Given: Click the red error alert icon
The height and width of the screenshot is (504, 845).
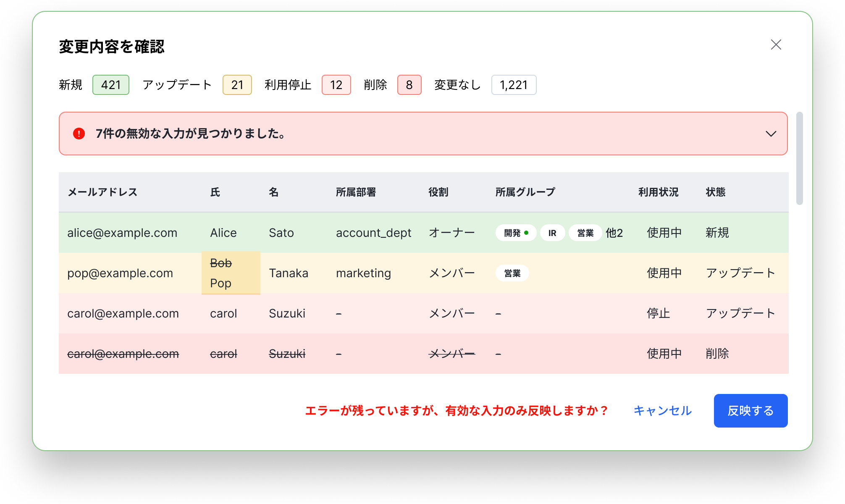Looking at the screenshot, I should 79,134.
